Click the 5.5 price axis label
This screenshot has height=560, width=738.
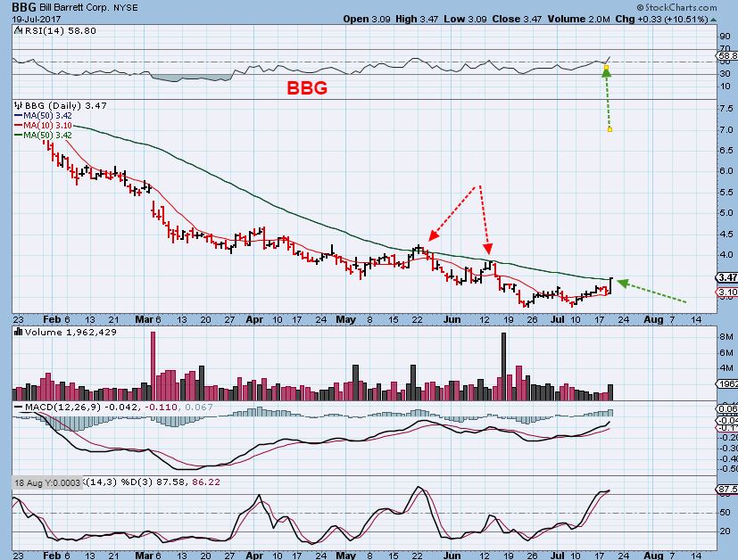(726, 192)
